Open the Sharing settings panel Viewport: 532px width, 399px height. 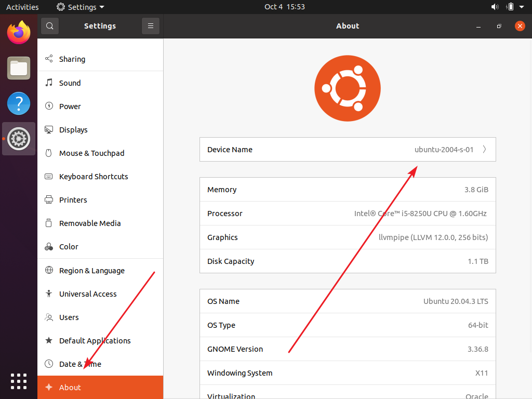100,59
